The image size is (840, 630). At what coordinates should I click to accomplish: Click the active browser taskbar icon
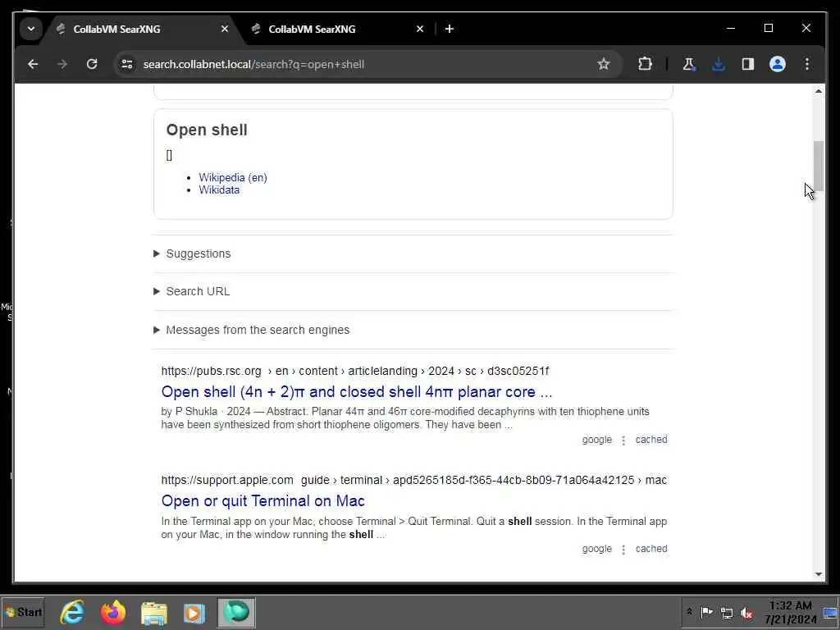point(236,612)
